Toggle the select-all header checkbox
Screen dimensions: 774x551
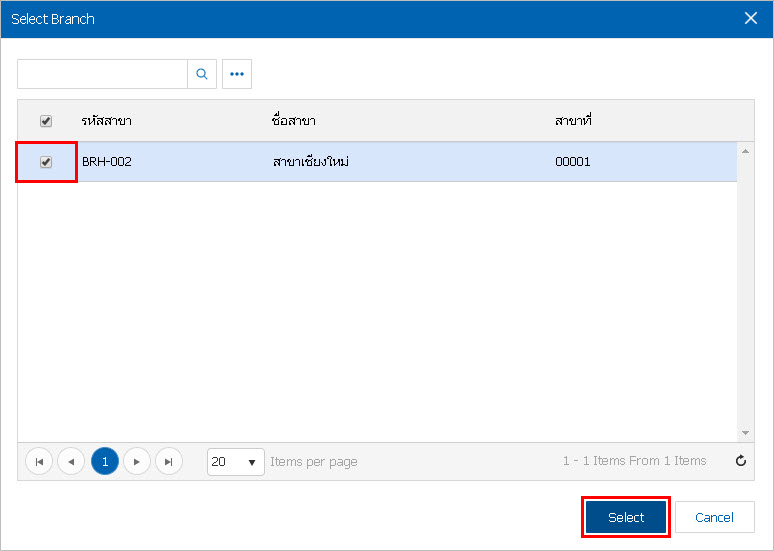point(46,121)
